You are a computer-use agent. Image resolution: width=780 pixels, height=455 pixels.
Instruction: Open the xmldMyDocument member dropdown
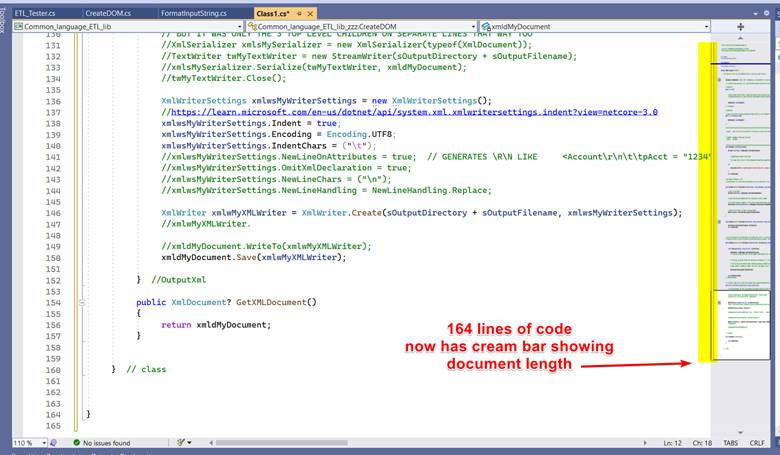click(x=594, y=26)
